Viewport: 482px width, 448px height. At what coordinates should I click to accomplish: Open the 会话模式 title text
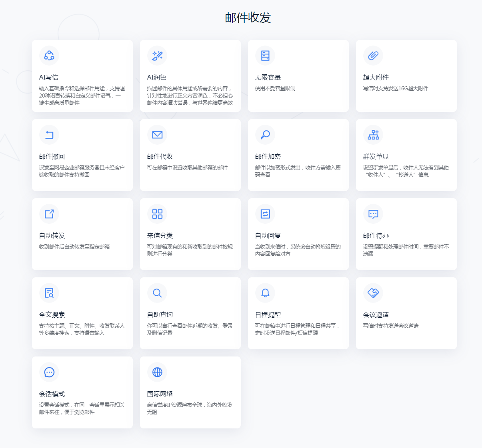coord(52,394)
